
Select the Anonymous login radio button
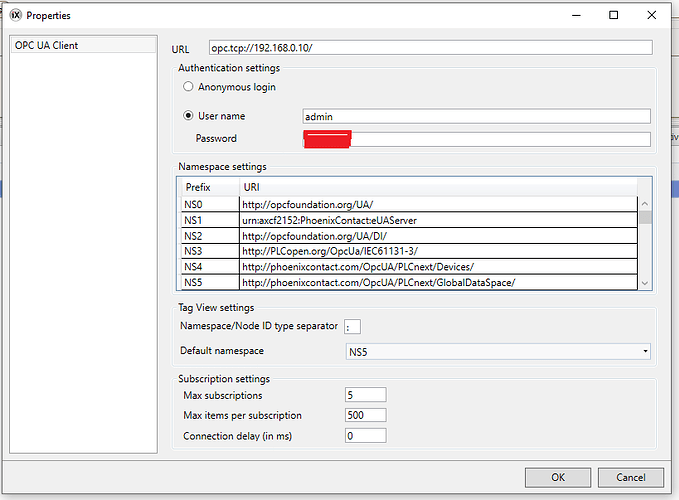pos(188,87)
